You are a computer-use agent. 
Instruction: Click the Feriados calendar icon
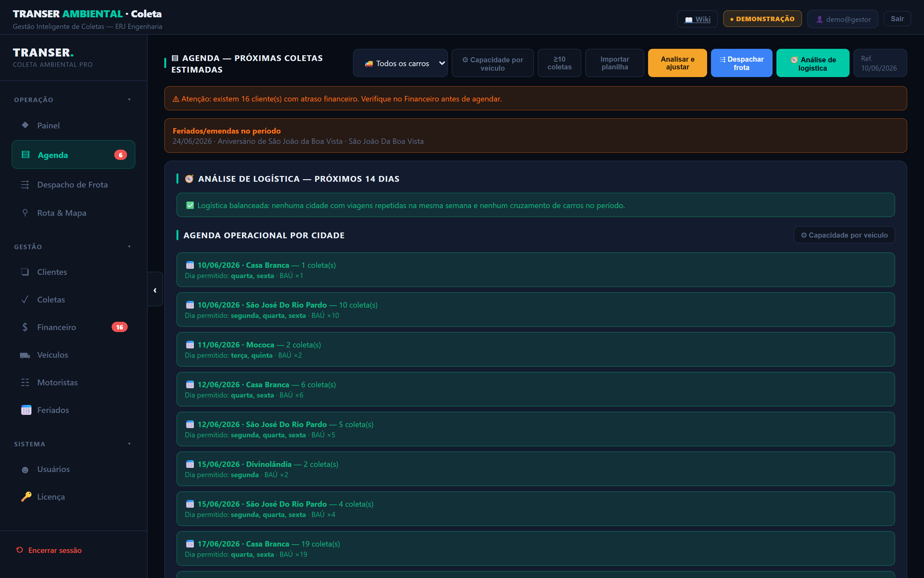click(x=26, y=410)
